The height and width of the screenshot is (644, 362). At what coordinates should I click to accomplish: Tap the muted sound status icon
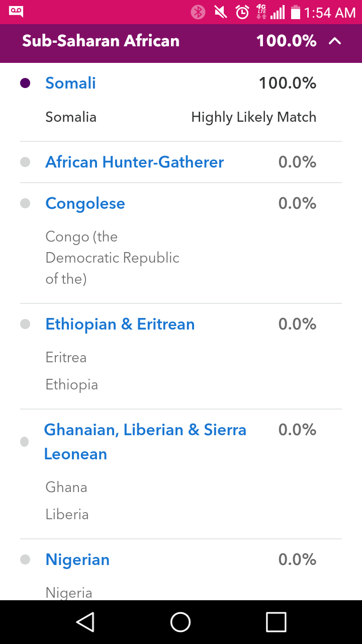pyautogui.click(x=220, y=12)
